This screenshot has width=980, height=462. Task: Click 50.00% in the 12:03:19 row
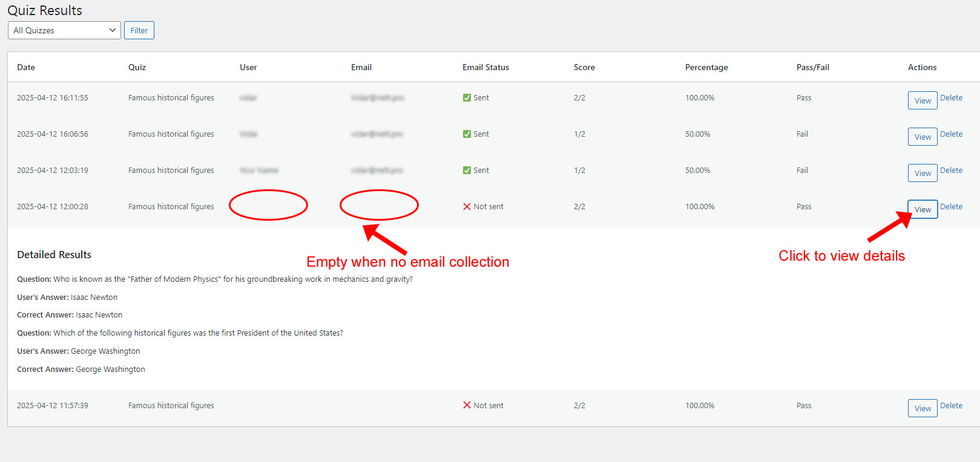(698, 170)
